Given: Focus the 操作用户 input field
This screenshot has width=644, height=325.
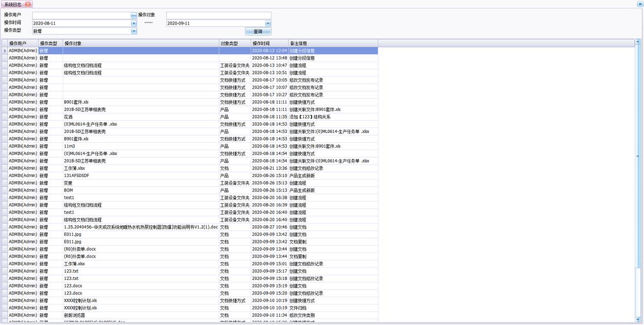Looking at the screenshot, I should (x=81, y=16).
